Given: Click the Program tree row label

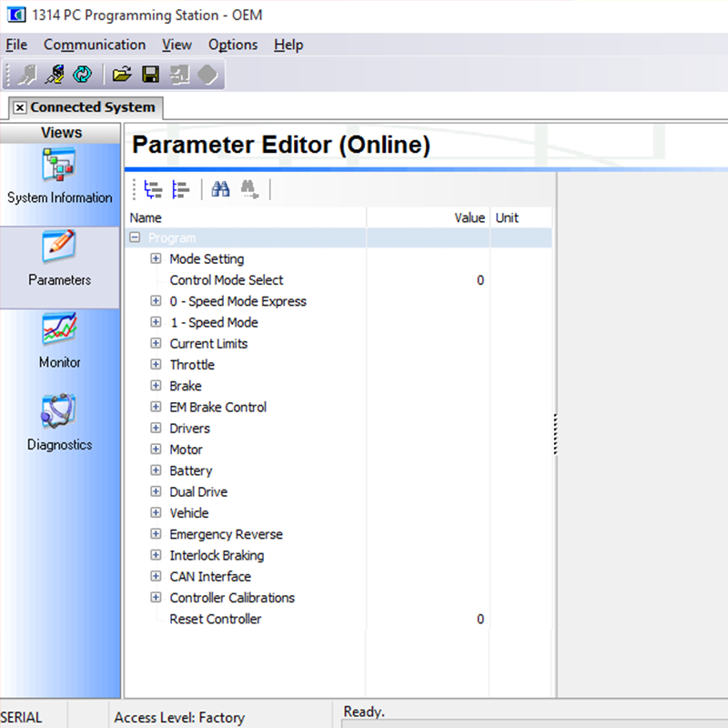Looking at the screenshot, I should pos(172,238).
